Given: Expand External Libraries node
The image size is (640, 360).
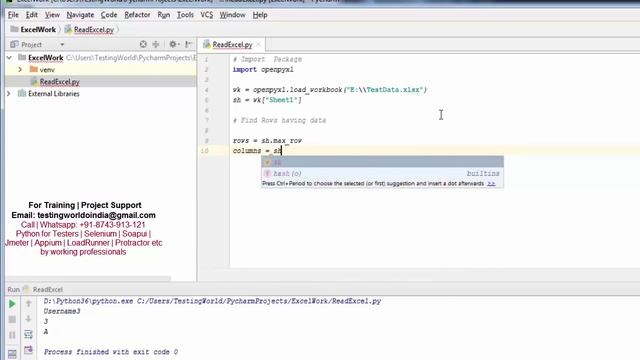Looking at the screenshot, I should coord(9,93).
